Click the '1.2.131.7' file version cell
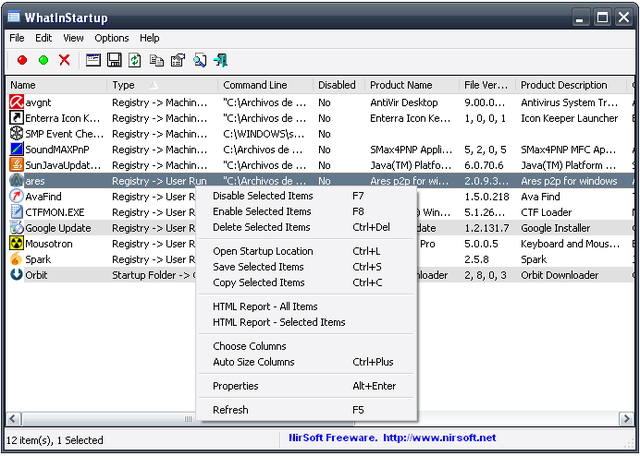640x456 pixels. pyautogui.click(x=487, y=228)
